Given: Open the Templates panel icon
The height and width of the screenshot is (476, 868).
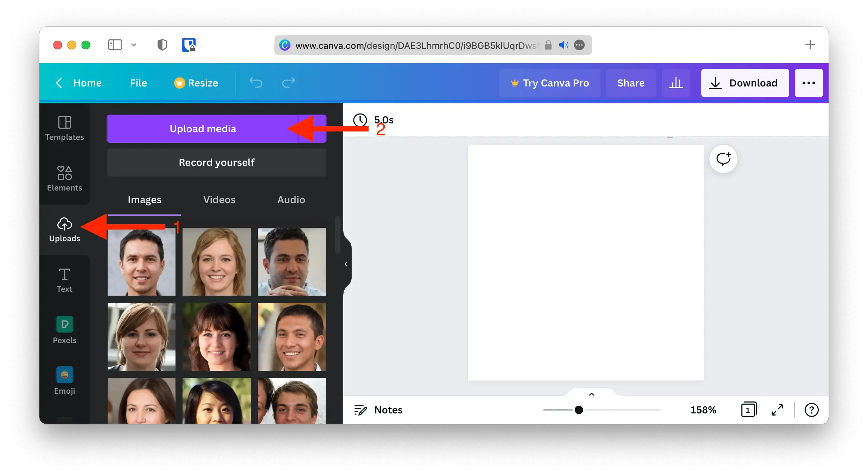Looking at the screenshot, I should point(64,128).
